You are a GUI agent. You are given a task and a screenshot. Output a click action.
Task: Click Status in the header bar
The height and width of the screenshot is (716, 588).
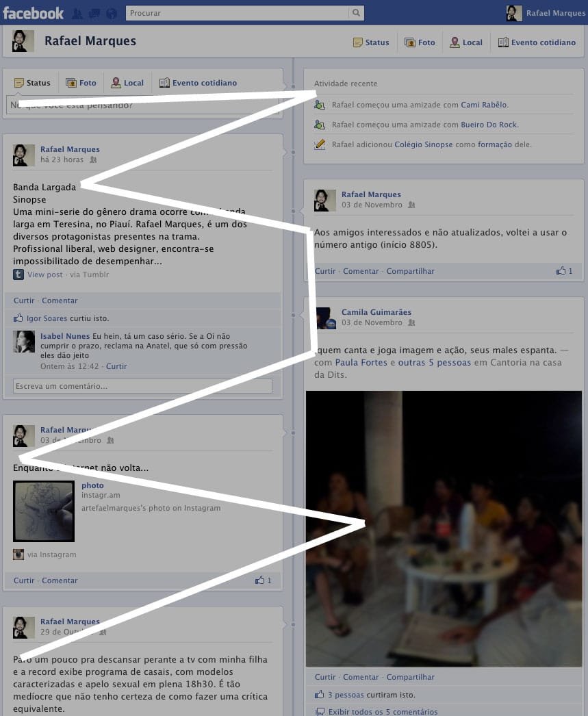(x=371, y=42)
